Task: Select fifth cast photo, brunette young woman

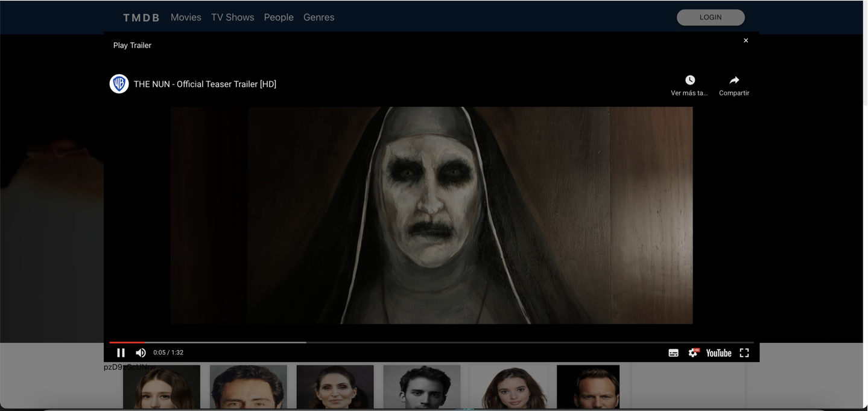Action: pyautogui.click(x=508, y=386)
